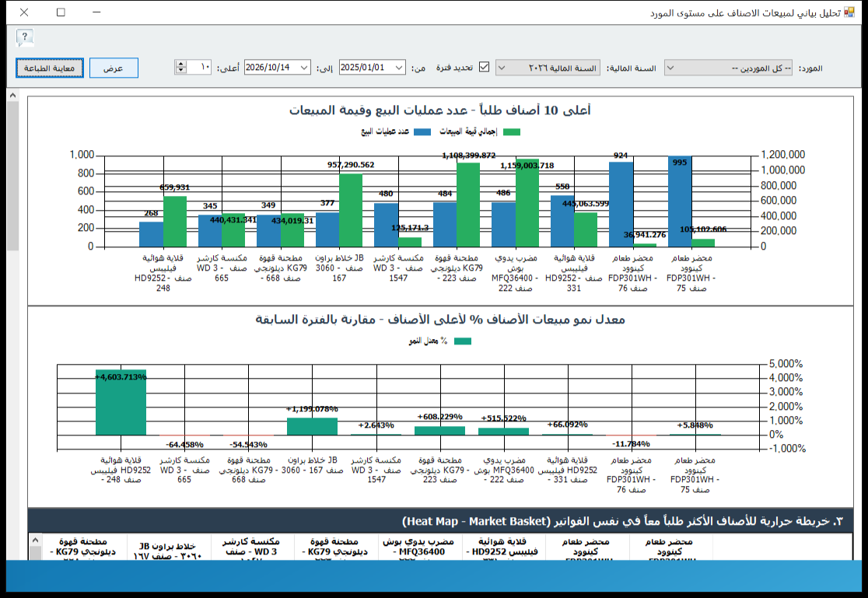Open the from-date 2025/01/01 picker
Image resolution: width=868 pixels, height=598 pixels.
(372, 68)
